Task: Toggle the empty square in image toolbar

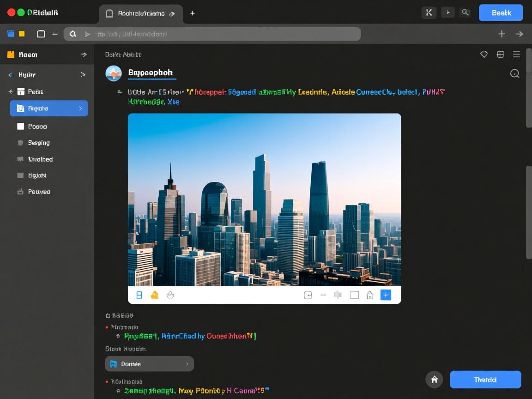Action: click(354, 295)
